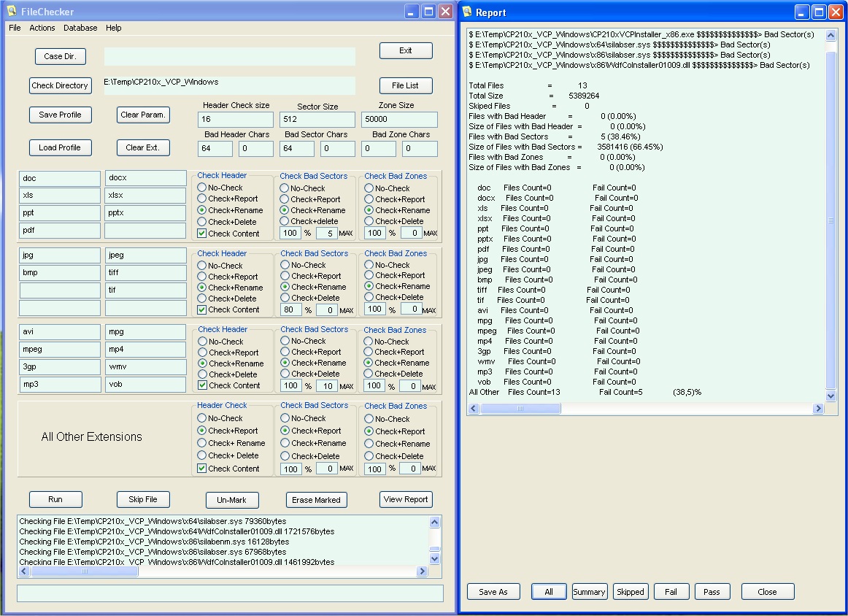Click the Report window title icon

point(467,12)
